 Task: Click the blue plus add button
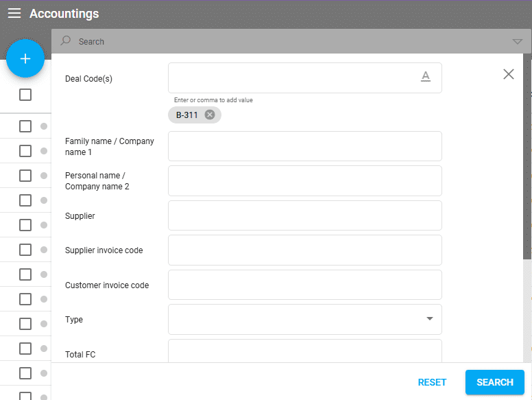[x=25, y=59]
